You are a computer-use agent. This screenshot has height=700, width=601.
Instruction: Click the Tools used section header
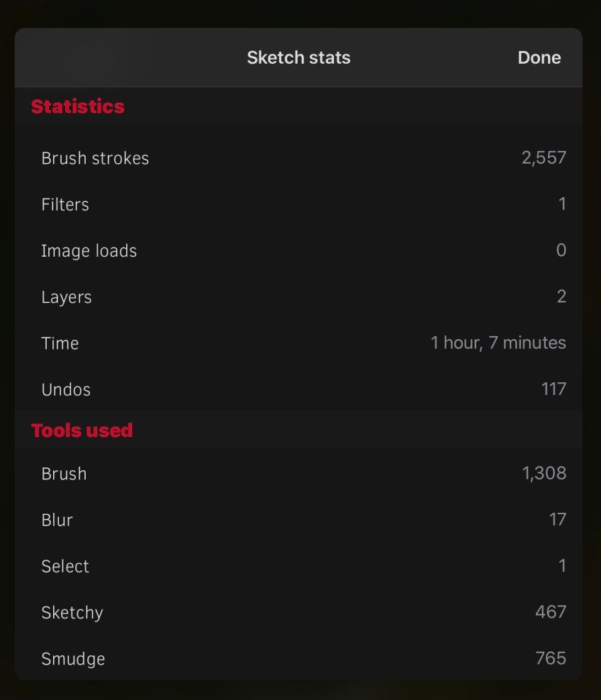(82, 430)
